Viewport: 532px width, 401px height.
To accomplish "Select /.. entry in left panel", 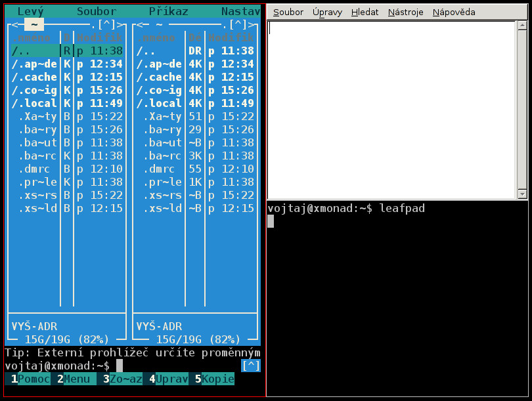I will click(67, 51).
